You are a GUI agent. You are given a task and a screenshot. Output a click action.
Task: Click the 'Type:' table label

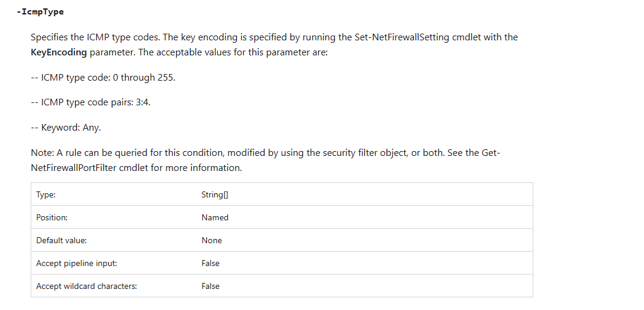point(46,194)
